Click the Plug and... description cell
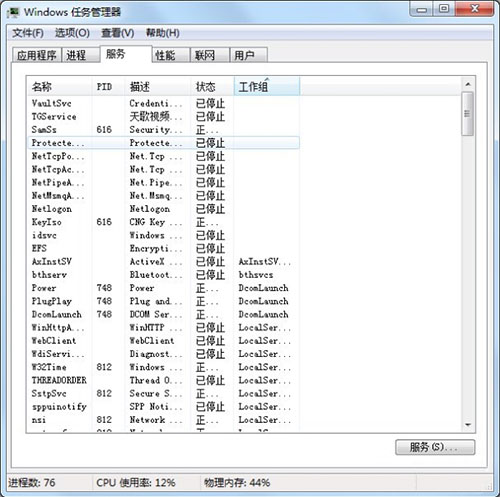The width and height of the screenshot is (500, 497). [156, 301]
